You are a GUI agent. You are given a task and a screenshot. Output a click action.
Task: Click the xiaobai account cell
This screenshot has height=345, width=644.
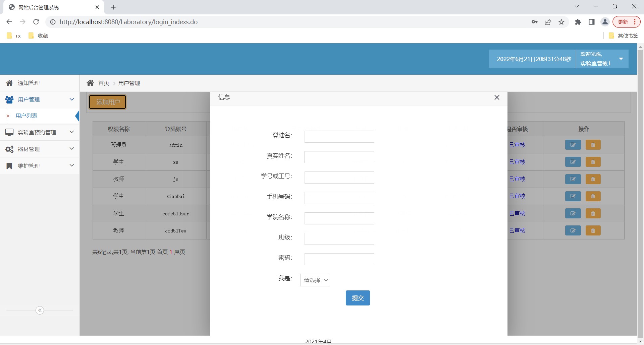[x=176, y=196]
